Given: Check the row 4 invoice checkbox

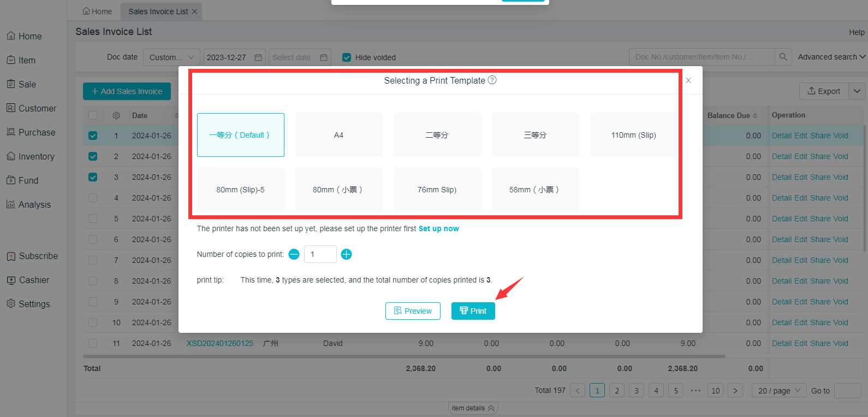Looking at the screenshot, I should click(x=93, y=198).
